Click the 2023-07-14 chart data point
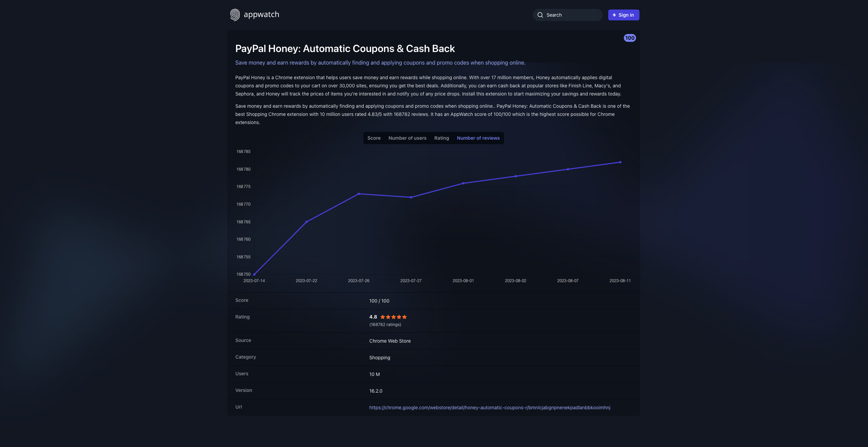868x447 pixels. (x=254, y=274)
